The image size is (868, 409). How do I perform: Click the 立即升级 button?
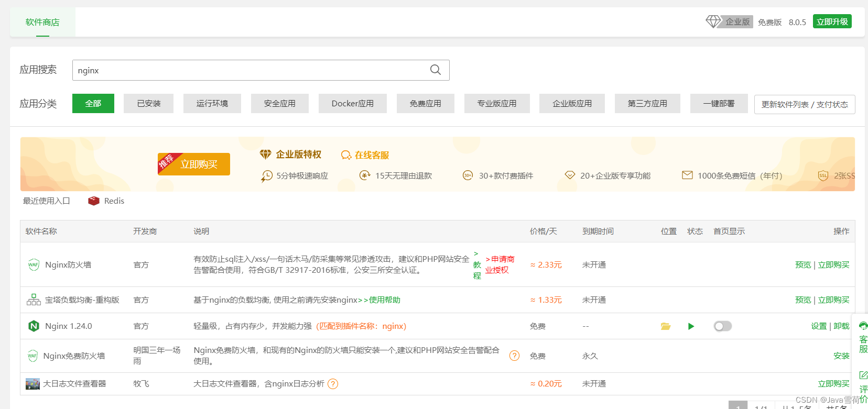tap(832, 21)
